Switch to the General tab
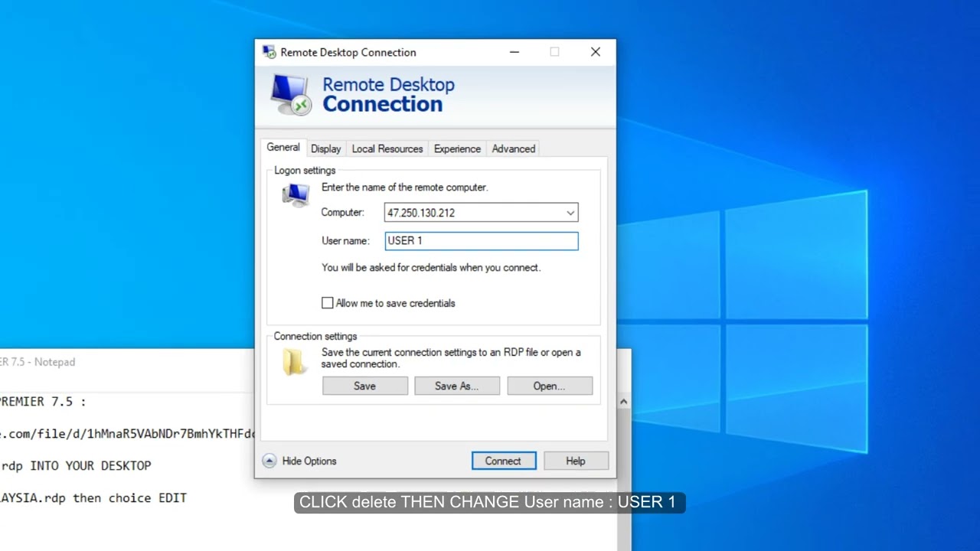 (x=283, y=148)
